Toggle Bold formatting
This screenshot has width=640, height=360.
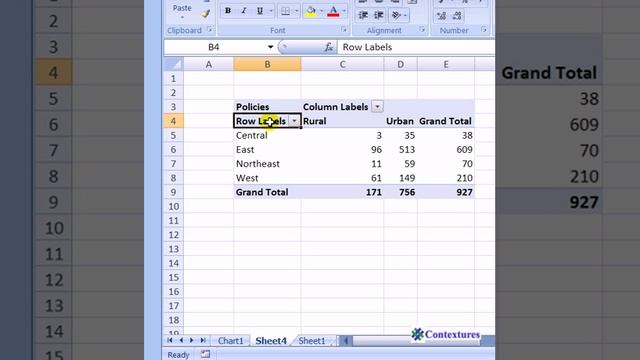pyautogui.click(x=228, y=11)
